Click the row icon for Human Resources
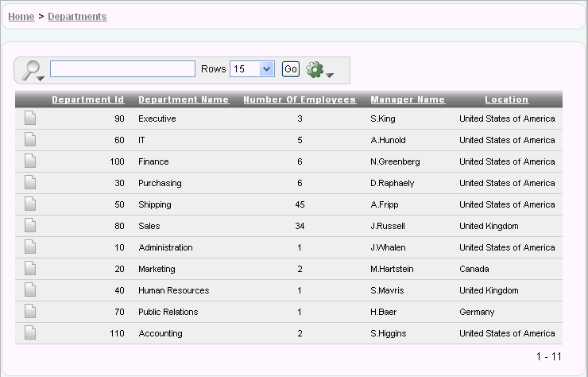The image size is (588, 377). click(30, 290)
